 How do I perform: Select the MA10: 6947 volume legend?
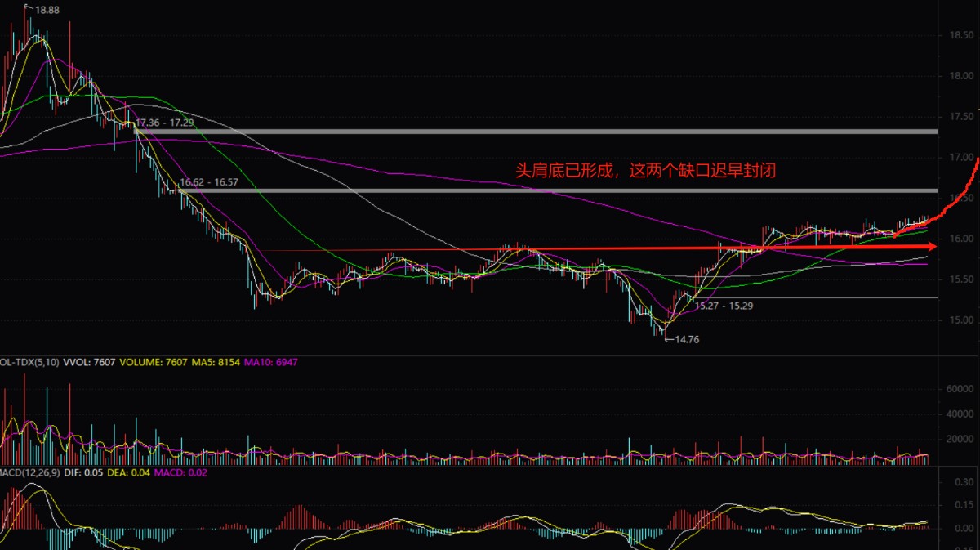271,361
